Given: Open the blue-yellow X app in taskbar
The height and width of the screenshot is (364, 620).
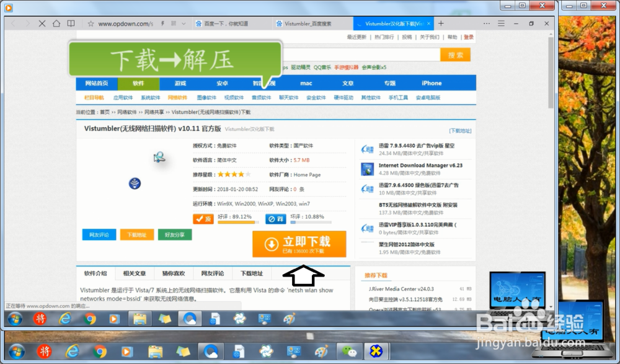Looking at the screenshot, I should tap(376, 351).
